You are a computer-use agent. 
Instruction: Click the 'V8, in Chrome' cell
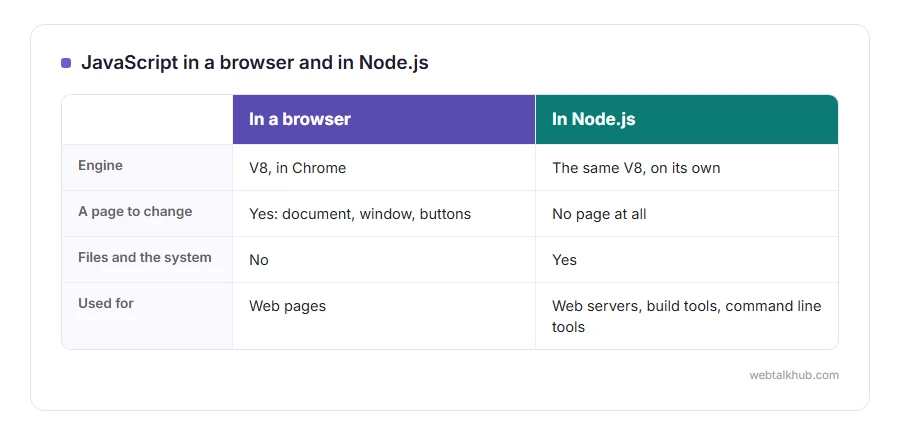coord(384,168)
